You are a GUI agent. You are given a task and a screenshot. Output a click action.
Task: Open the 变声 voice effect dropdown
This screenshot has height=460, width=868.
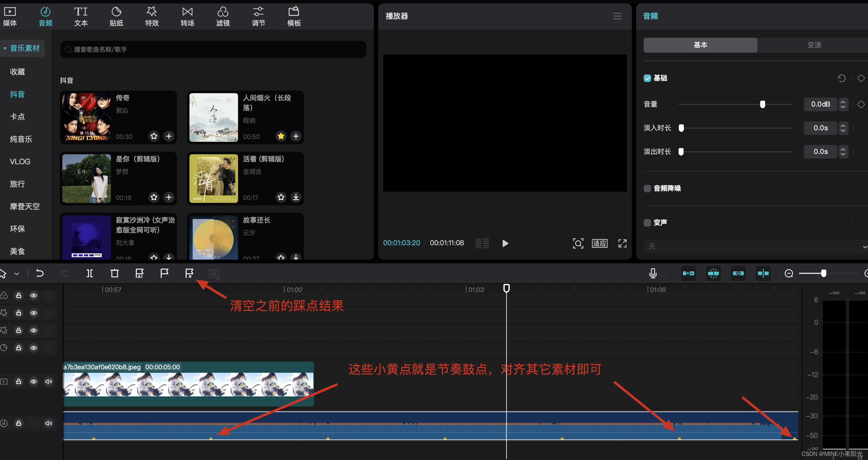point(755,246)
